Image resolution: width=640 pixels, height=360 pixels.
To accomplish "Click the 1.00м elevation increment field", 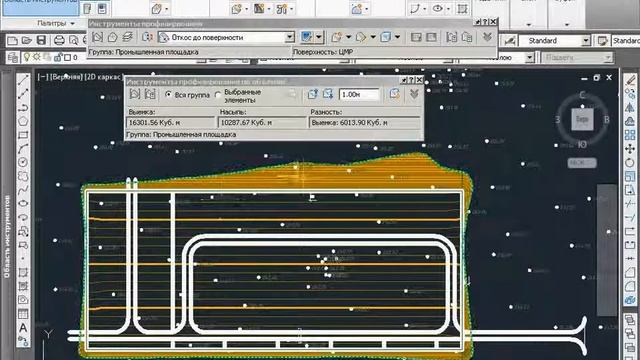I will click(x=359, y=95).
